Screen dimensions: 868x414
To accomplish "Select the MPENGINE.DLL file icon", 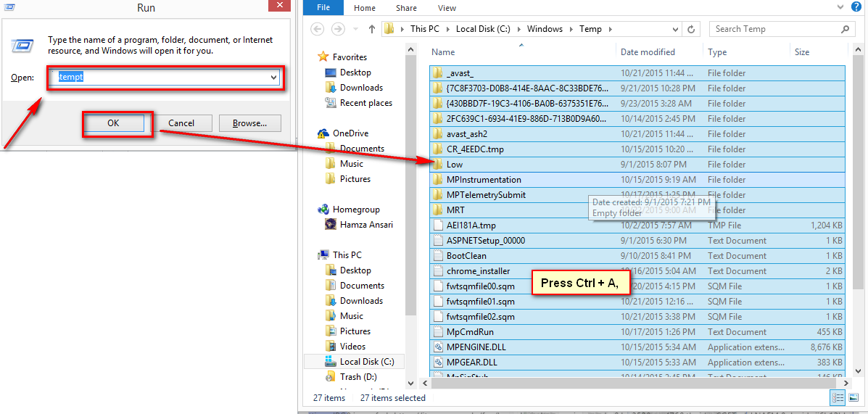I will pyautogui.click(x=438, y=347).
